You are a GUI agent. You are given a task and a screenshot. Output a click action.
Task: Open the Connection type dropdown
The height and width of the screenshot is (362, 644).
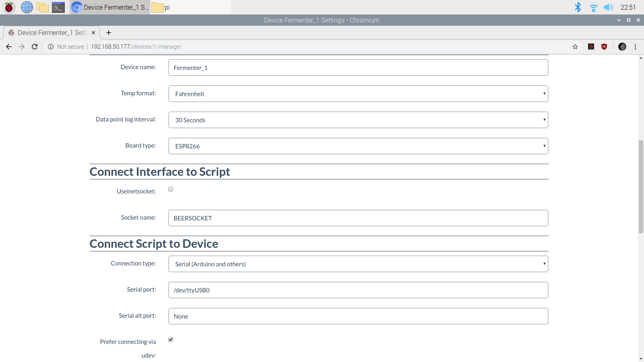coord(358,264)
